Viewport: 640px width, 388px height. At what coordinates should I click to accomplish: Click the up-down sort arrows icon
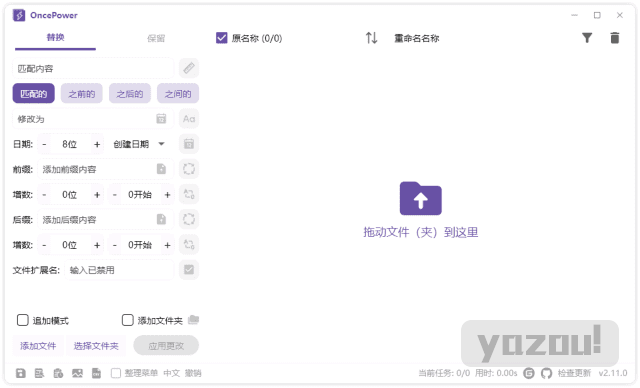(x=371, y=38)
